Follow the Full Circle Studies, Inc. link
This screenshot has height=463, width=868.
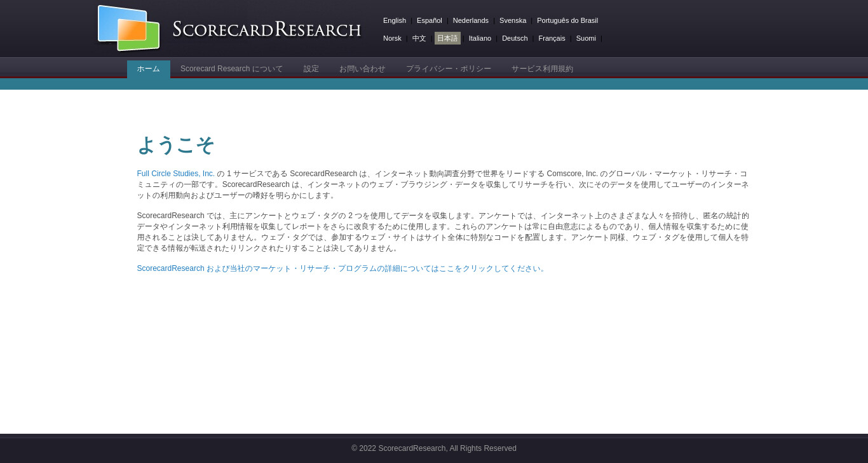pyautogui.click(x=176, y=174)
